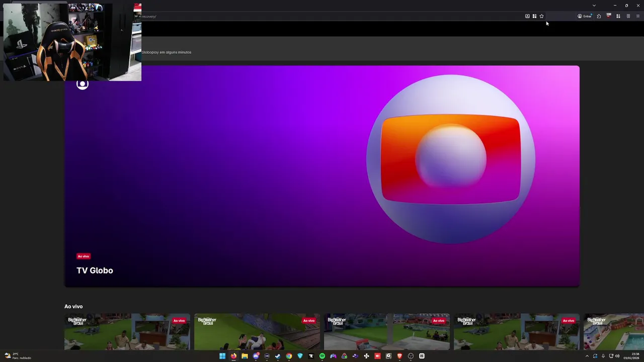Open the Firefox hamburger application menu
The height and width of the screenshot is (362, 644).
[x=638, y=16]
